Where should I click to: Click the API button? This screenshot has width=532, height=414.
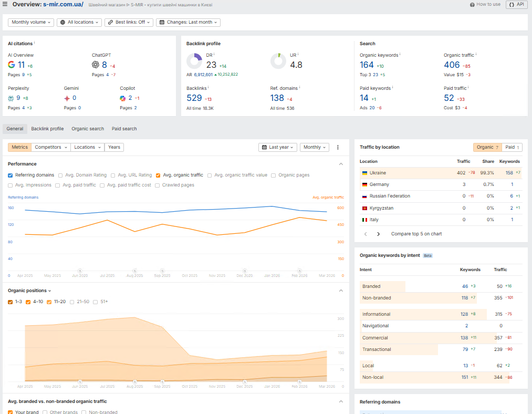516,5
